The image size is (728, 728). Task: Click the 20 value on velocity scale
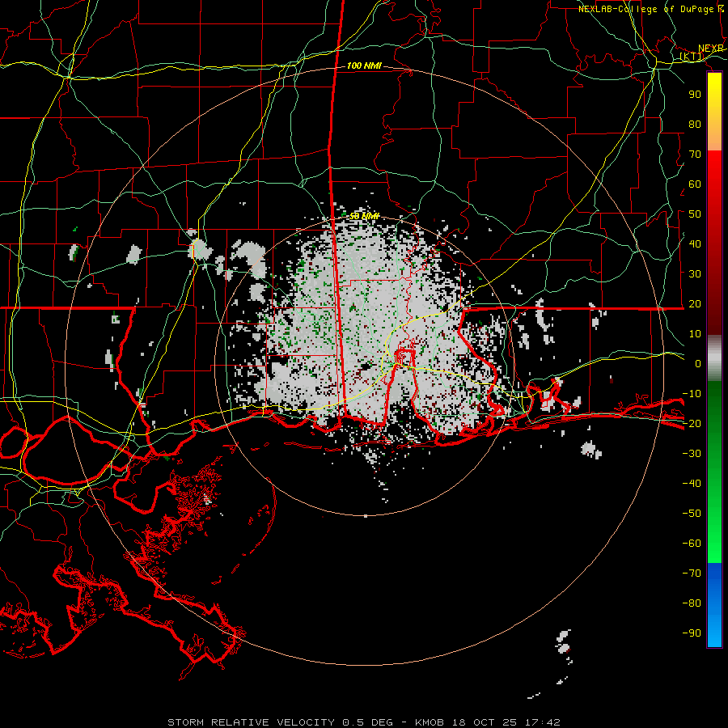(x=695, y=304)
